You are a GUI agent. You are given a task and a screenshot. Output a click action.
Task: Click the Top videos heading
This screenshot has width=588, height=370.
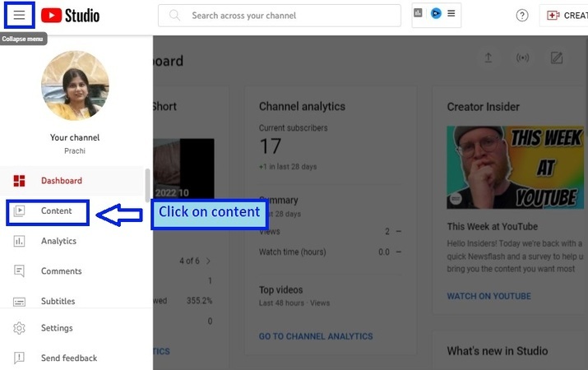pos(281,289)
